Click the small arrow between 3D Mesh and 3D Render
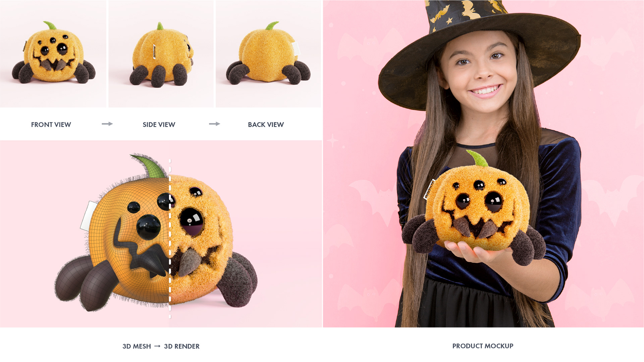This screenshot has height=362, width=644. pos(157,346)
